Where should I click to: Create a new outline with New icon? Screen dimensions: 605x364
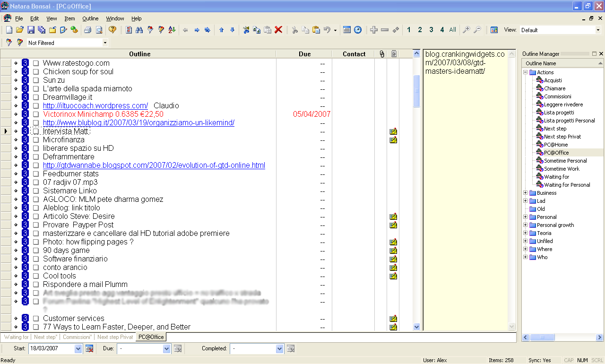pos(9,30)
